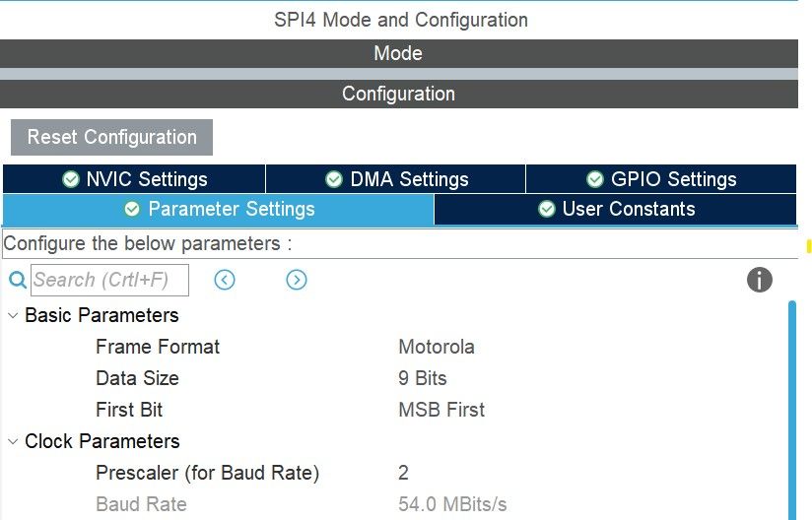Image resolution: width=812 pixels, height=520 pixels.
Task: Go to previous search result arrow
Action: 225,280
